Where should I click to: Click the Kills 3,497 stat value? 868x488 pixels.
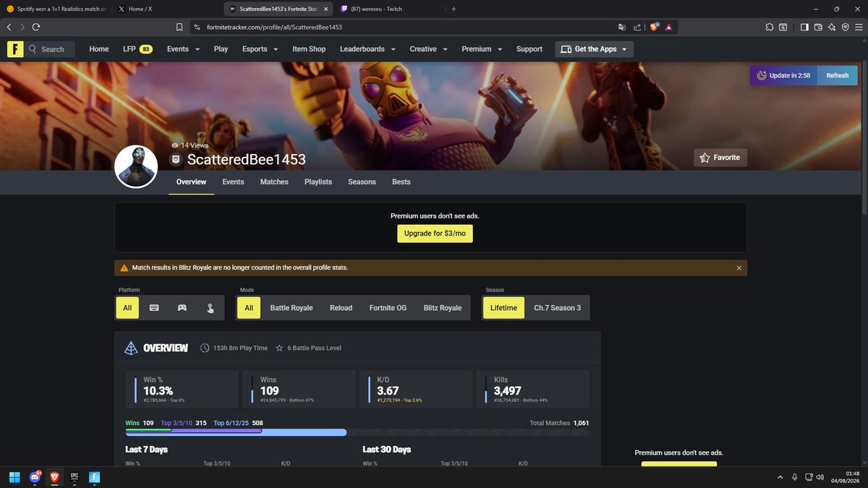tap(508, 391)
